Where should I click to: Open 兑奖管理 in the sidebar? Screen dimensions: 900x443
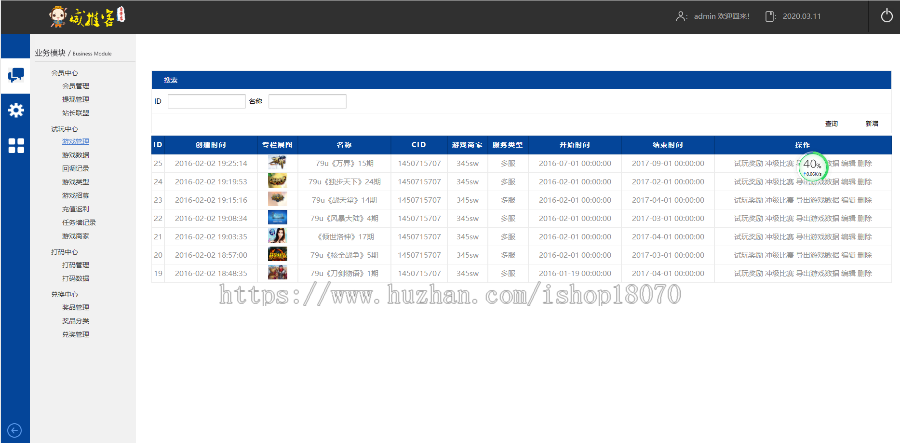coord(76,334)
